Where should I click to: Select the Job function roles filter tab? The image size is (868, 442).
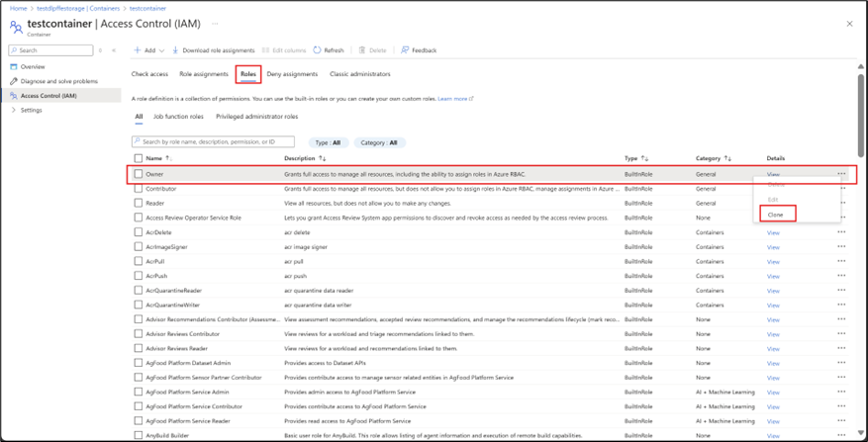click(x=178, y=117)
